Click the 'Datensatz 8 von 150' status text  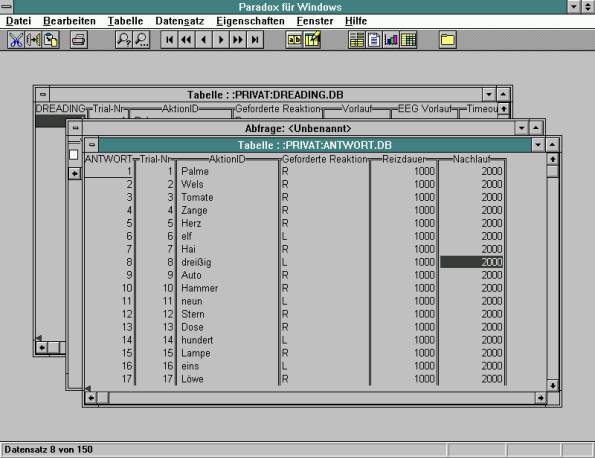coord(49,450)
